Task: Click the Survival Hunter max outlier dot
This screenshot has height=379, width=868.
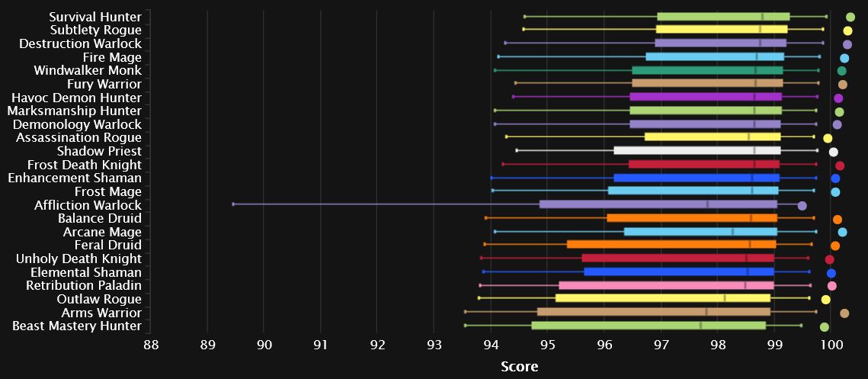Action: point(850,18)
